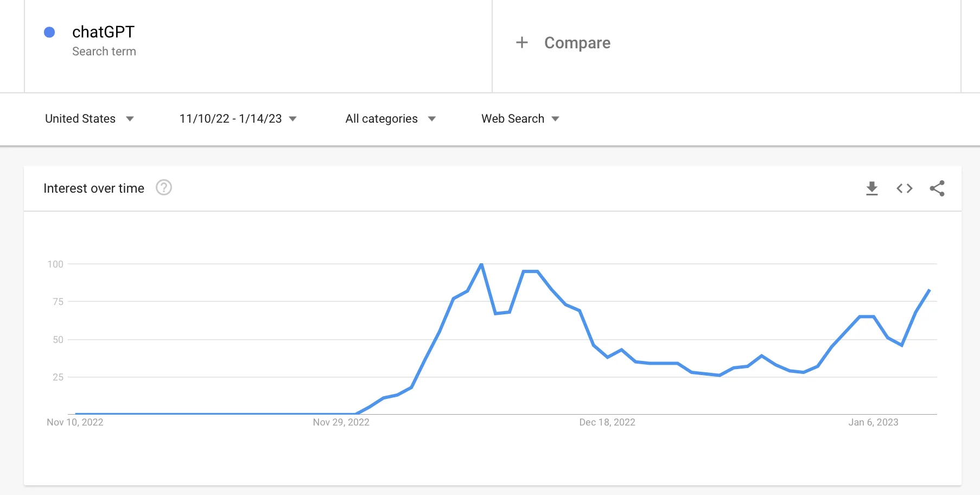Click the blue chatGPT color dot
980x495 pixels.
point(49,33)
